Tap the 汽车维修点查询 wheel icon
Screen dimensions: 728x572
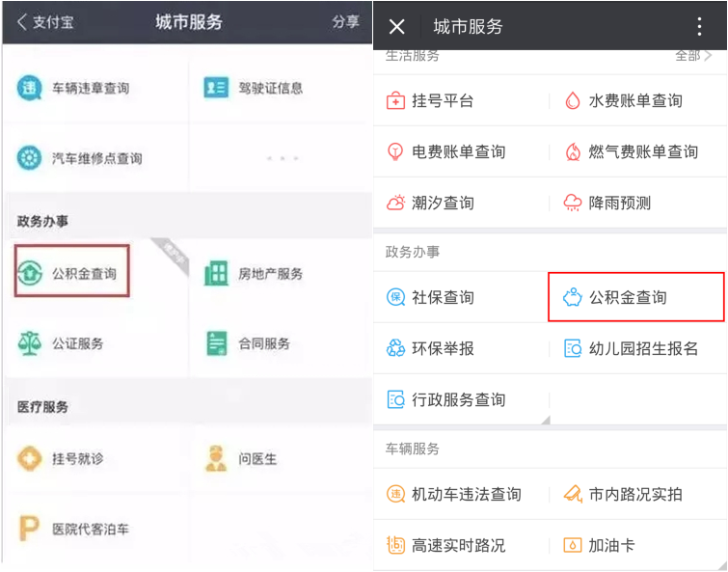click(30, 157)
